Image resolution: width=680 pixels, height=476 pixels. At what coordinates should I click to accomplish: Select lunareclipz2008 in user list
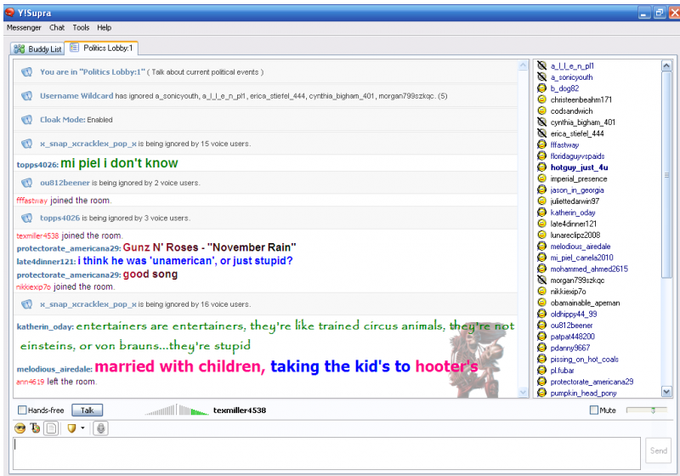pos(575,235)
